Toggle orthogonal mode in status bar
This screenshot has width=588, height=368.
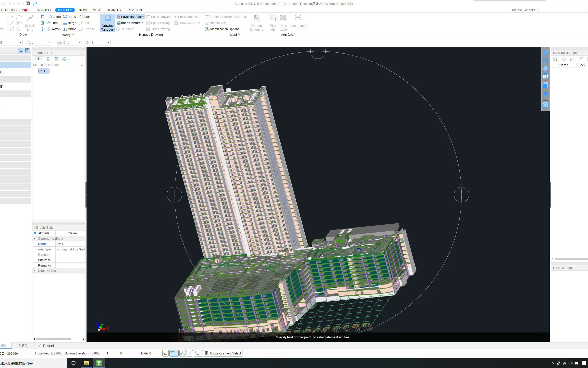(165, 353)
